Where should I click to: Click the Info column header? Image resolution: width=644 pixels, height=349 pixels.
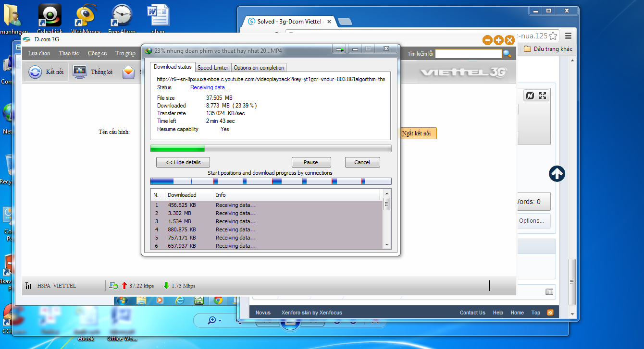pos(297,195)
